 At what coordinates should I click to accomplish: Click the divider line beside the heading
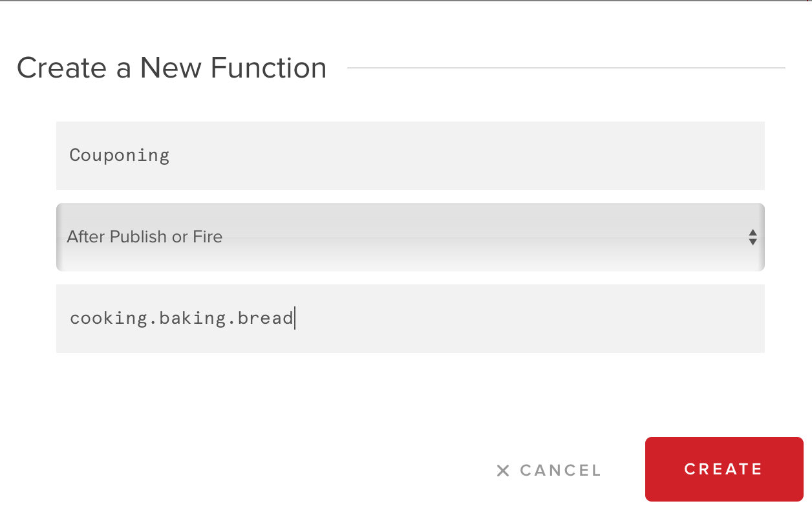tap(566, 67)
